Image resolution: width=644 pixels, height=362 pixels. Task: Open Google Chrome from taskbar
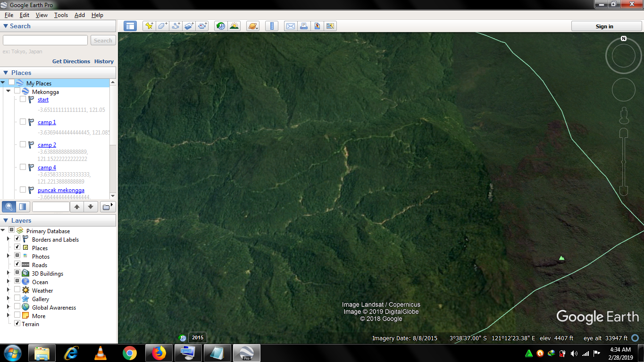[129, 353]
